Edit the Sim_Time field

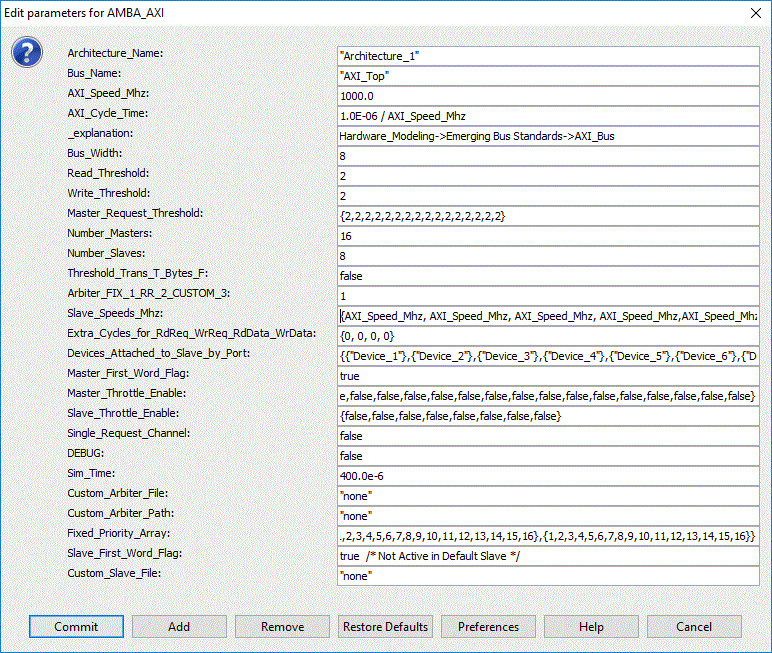548,476
